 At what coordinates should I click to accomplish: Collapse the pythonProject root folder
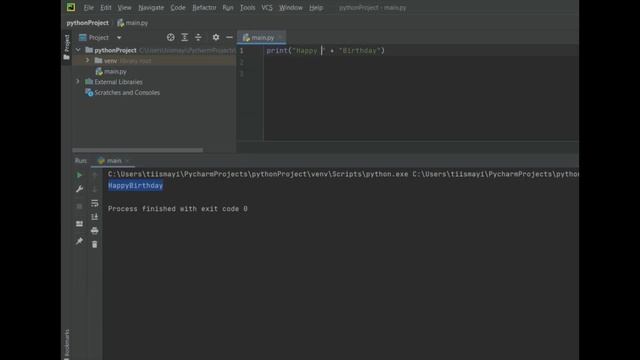(x=78, y=50)
